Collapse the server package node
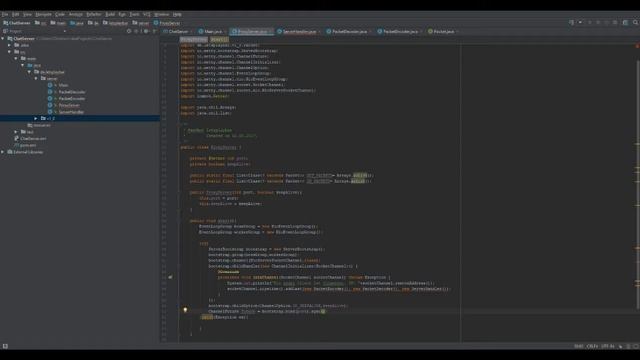The width and height of the screenshot is (640, 360). (36, 78)
